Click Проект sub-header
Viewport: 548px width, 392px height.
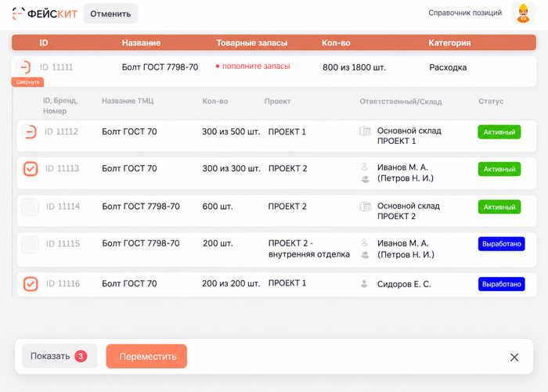[x=277, y=101]
